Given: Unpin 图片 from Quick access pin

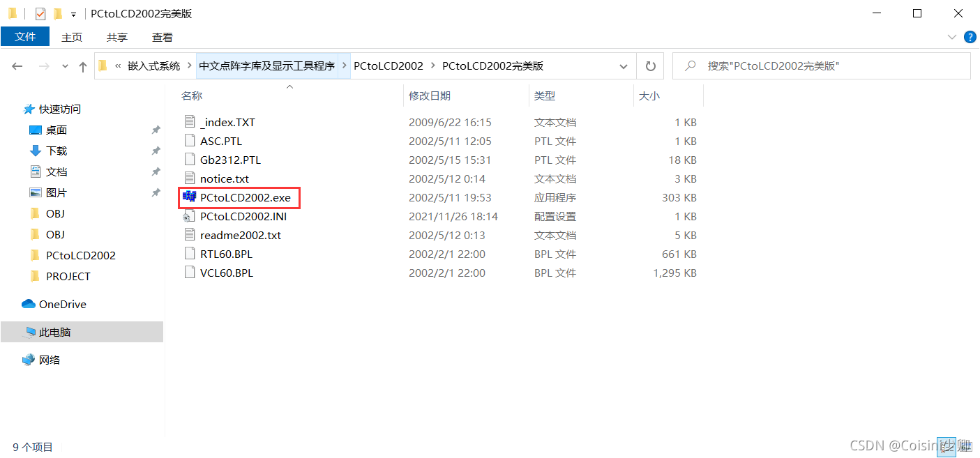Looking at the screenshot, I should [x=156, y=192].
